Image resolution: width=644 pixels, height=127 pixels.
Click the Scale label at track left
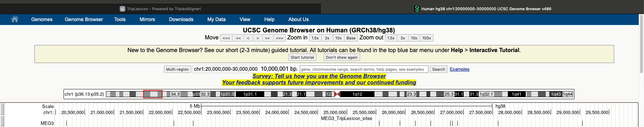point(48,106)
